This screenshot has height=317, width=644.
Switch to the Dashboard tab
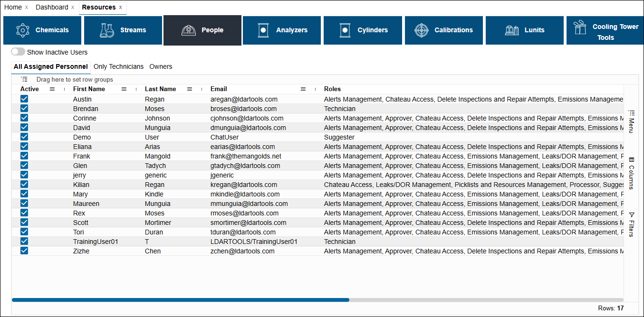point(52,7)
